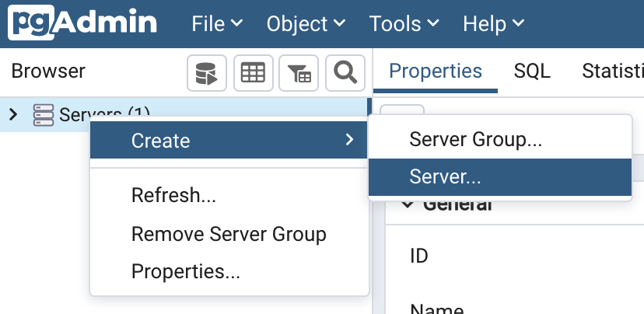Viewport: 644px width, 314px height.
Task: Select Remove Server Group option
Action: click(229, 234)
